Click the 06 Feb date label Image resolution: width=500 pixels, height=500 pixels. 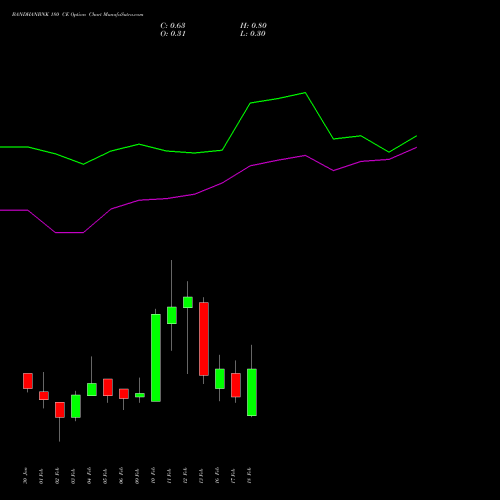point(121,476)
